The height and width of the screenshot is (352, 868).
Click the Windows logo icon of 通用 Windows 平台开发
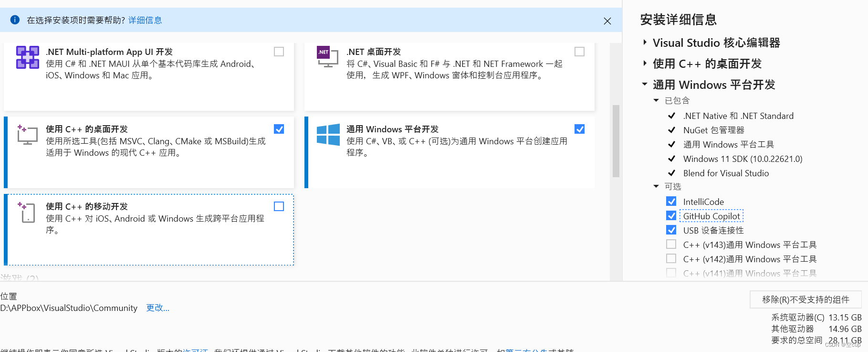(328, 134)
